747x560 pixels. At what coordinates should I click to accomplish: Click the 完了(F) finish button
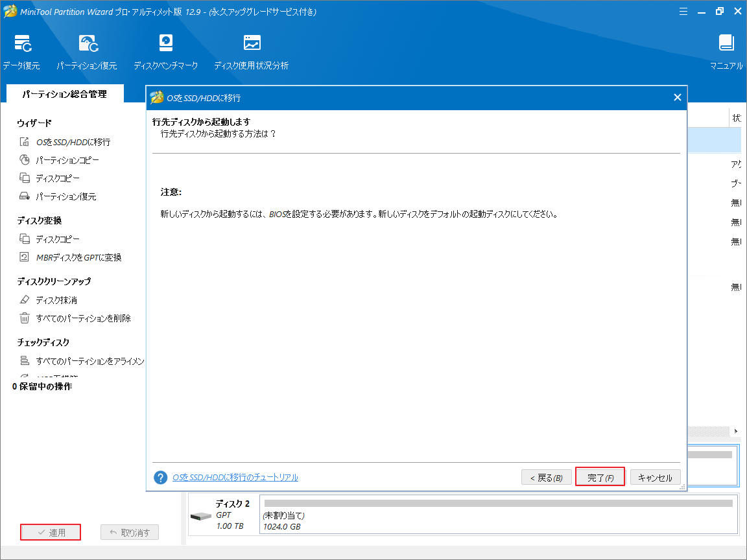pos(600,477)
